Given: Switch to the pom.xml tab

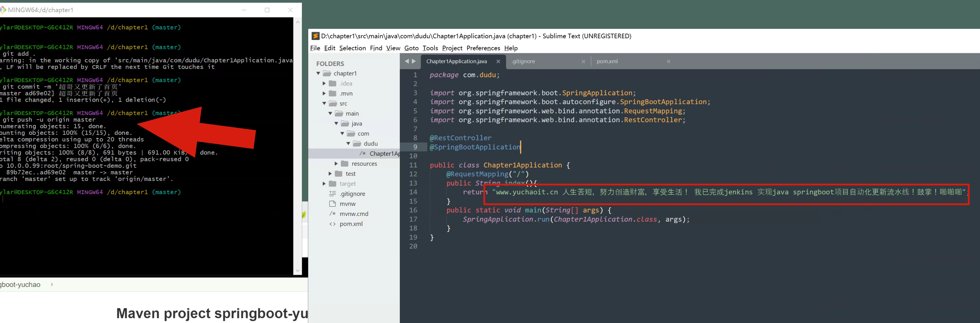Looking at the screenshot, I should pyautogui.click(x=607, y=61).
